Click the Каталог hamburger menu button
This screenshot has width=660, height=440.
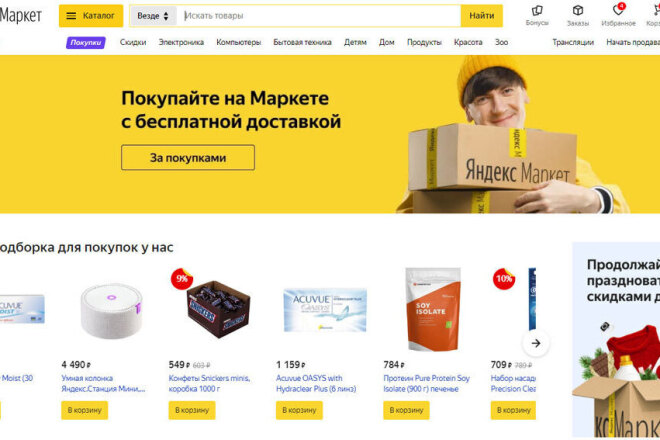(x=91, y=16)
